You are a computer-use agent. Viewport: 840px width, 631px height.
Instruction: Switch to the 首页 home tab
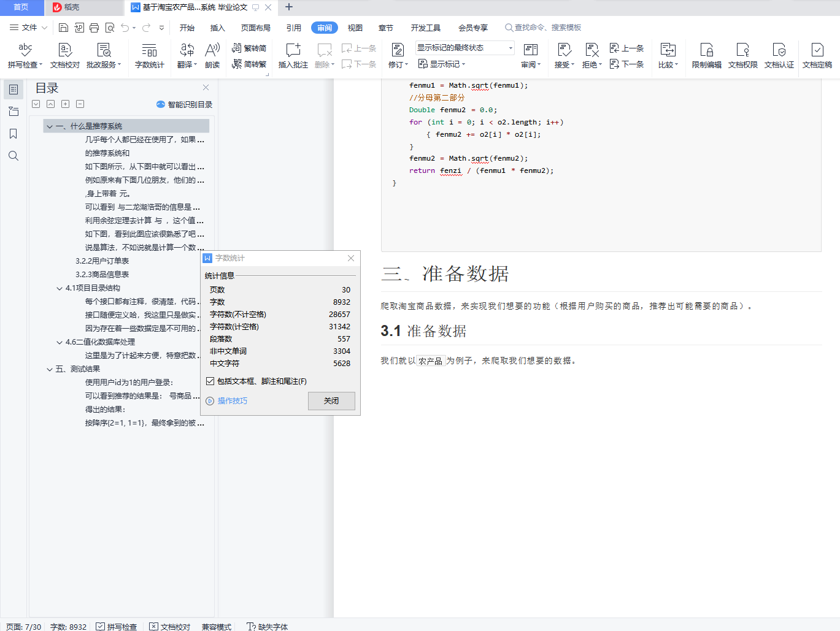point(21,7)
